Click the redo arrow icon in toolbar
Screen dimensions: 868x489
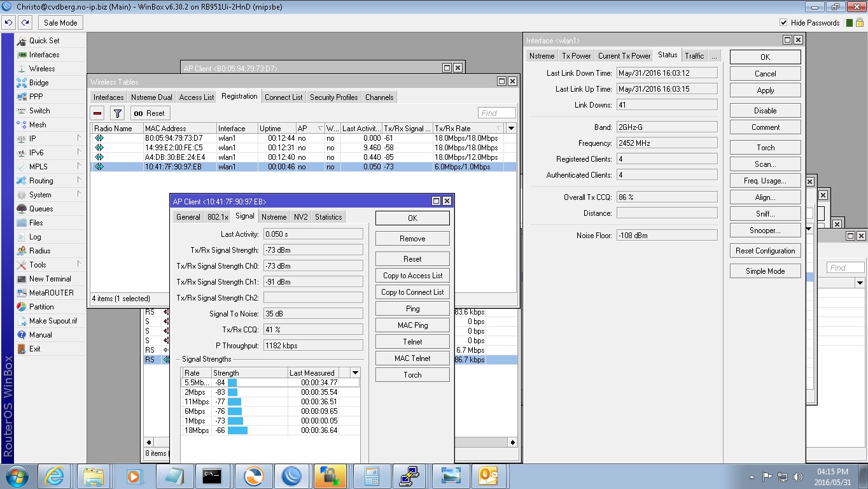[x=25, y=22]
